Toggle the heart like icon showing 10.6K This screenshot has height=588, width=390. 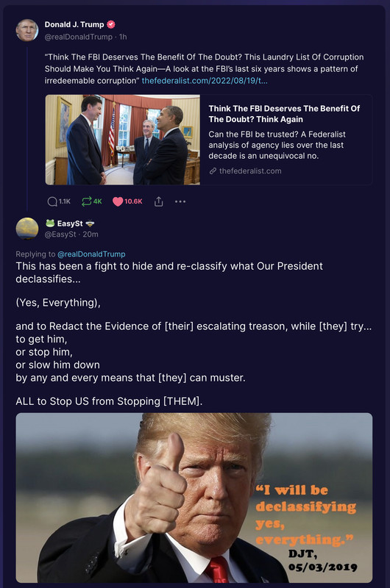click(x=118, y=201)
